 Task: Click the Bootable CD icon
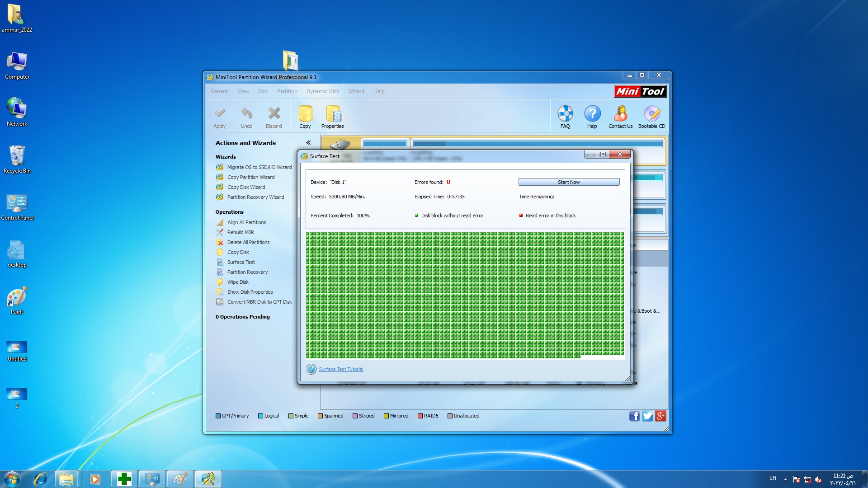tap(651, 117)
